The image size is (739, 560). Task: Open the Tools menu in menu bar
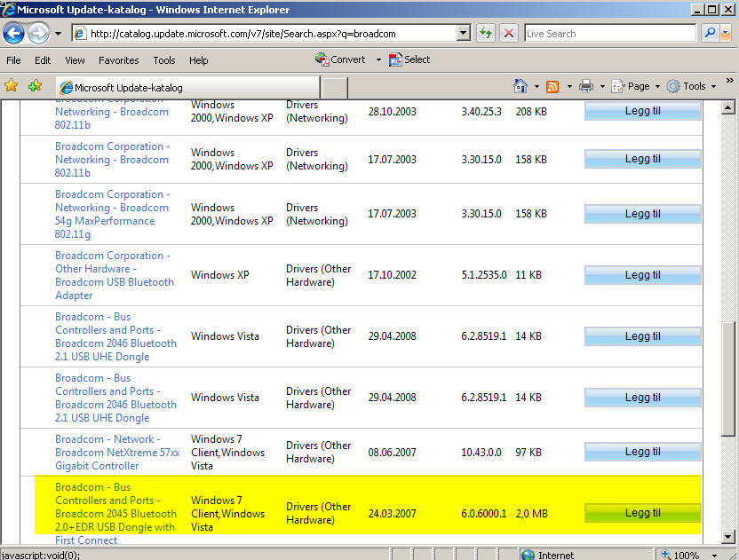pyautogui.click(x=164, y=60)
